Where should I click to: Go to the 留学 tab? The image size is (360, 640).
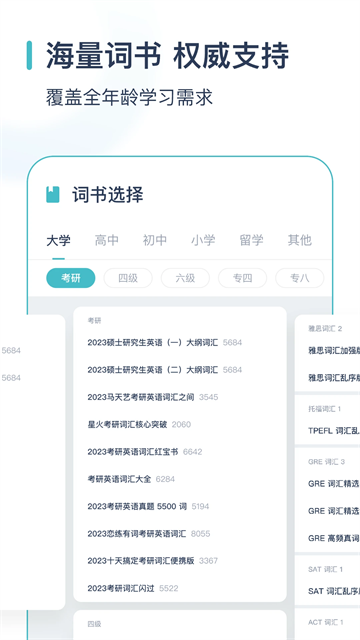pyautogui.click(x=251, y=240)
